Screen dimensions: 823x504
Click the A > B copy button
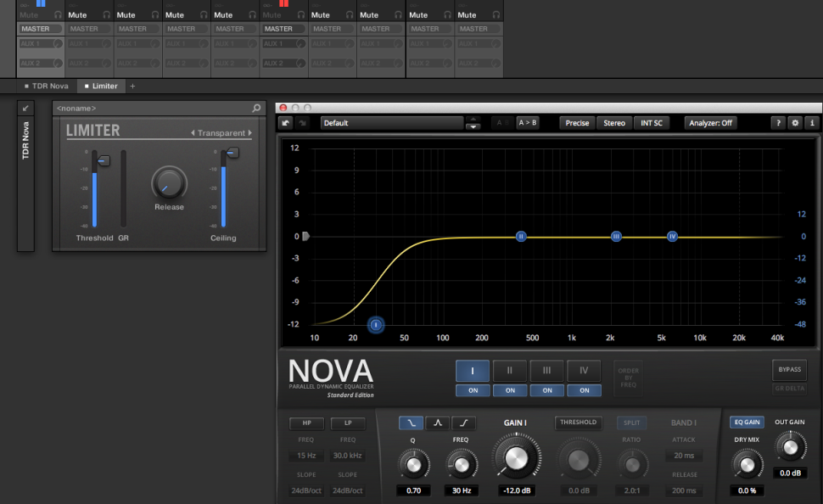click(x=527, y=123)
